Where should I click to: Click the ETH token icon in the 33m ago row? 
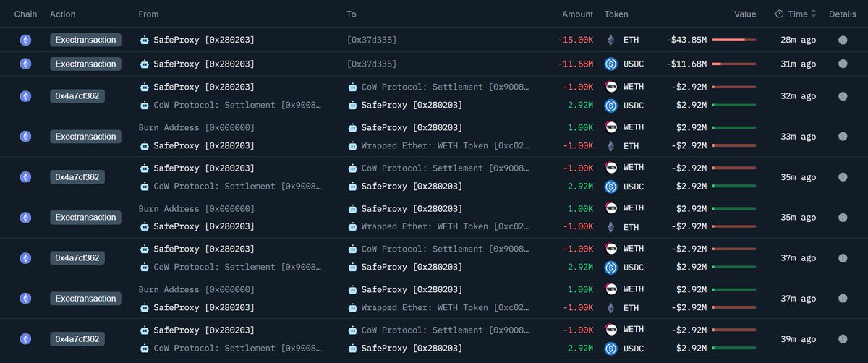click(610, 145)
